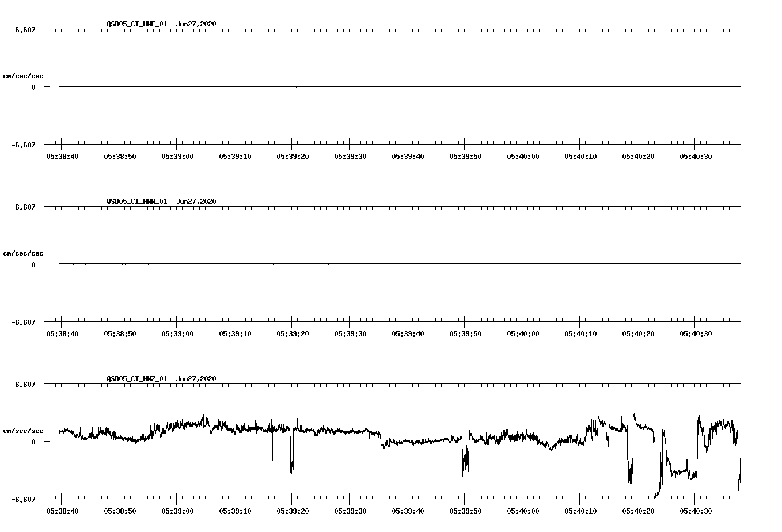
Task: Click the 6.607 upper limit of HNN plot
Action: tap(25, 207)
